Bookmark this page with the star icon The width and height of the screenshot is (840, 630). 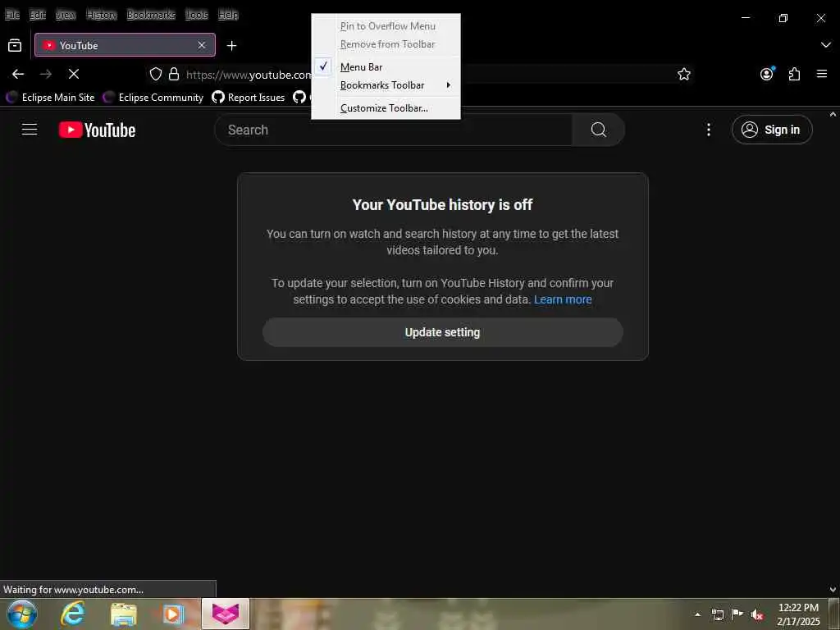click(x=683, y=74)
